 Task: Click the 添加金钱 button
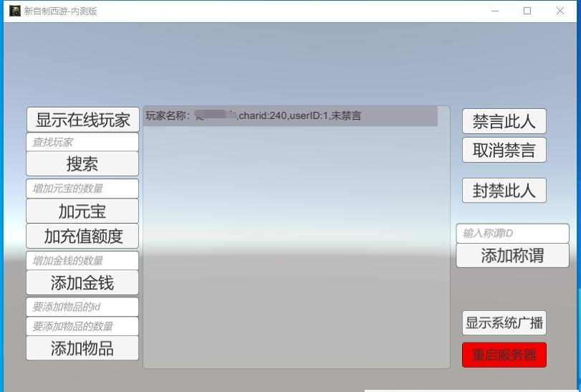(82, 282)
